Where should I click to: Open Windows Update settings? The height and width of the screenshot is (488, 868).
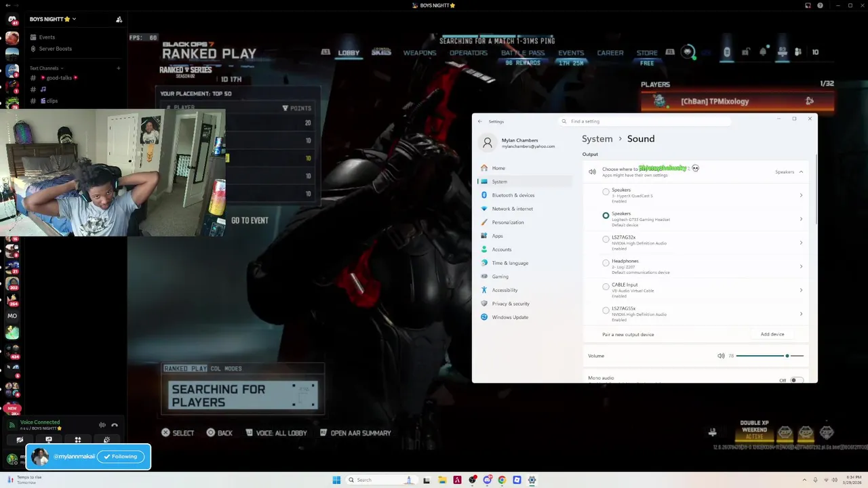click(x=525, y=317)
